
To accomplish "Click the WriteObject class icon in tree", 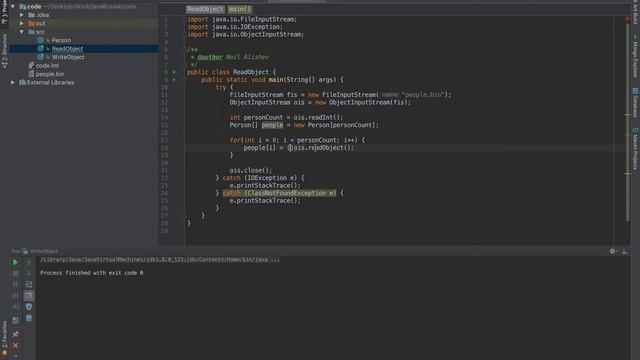I will (40, 57).
